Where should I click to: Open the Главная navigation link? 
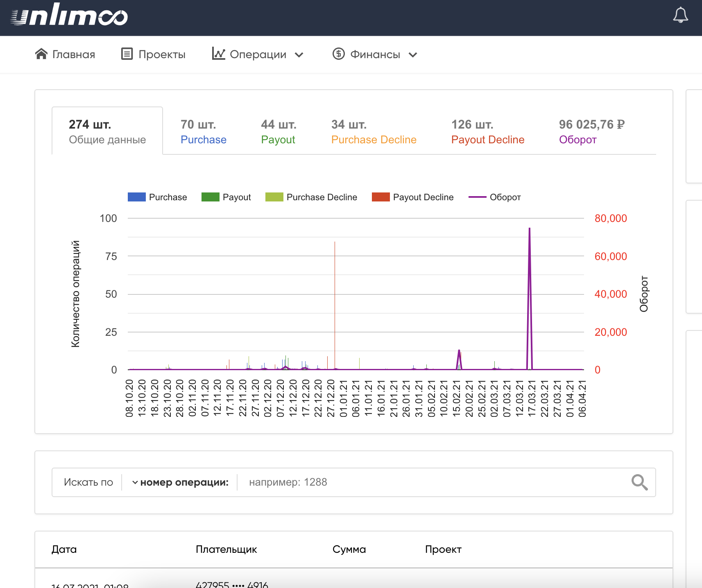[74, 54]
